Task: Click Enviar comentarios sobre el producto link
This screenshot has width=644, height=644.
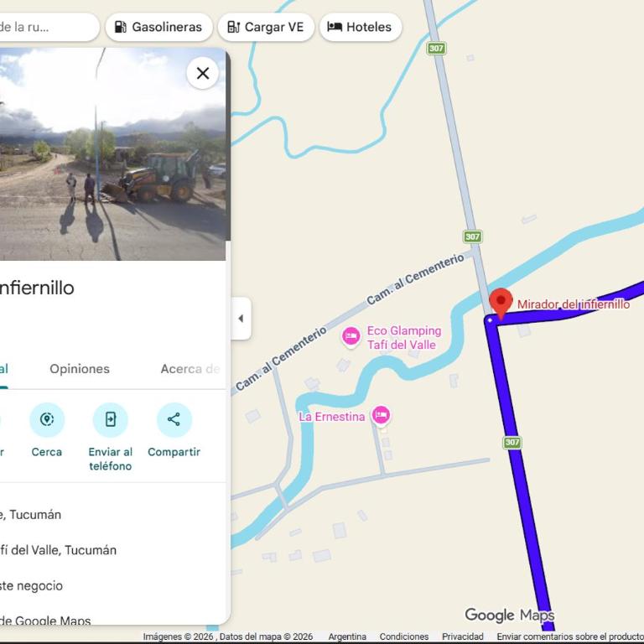Action: tap(570, 636)
